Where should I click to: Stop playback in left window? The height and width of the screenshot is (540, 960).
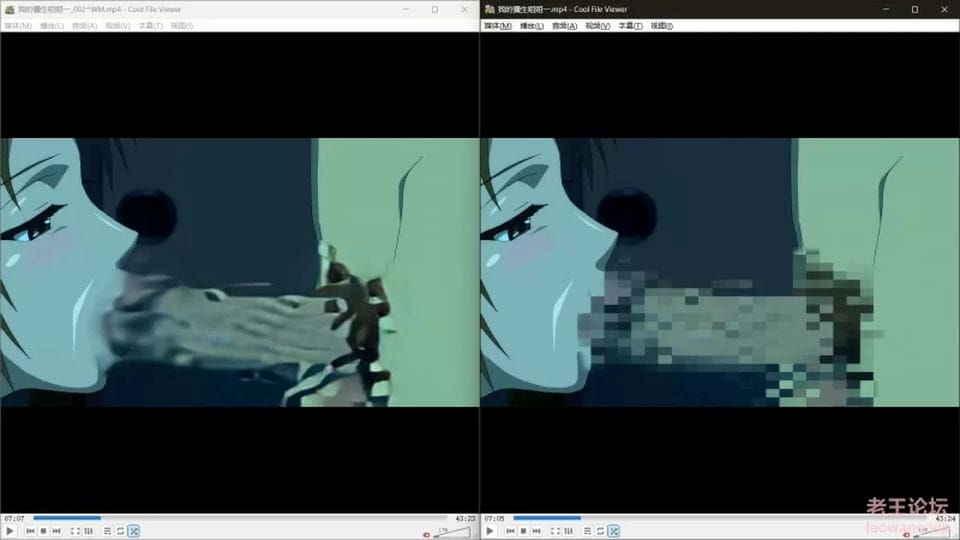[43, 531]
